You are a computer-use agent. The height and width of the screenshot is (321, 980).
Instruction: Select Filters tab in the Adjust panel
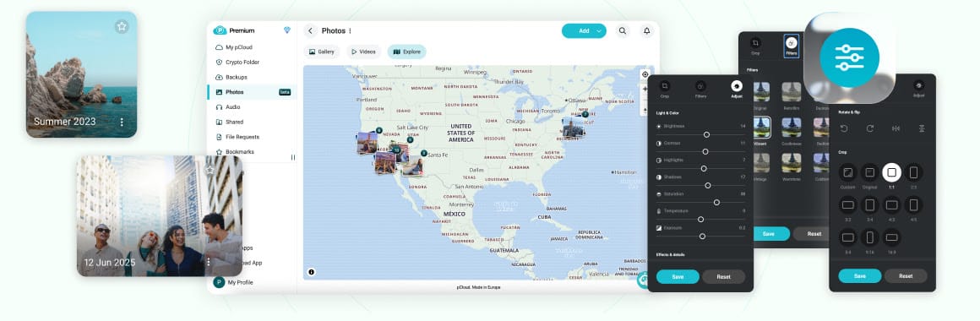coord(700,90)
